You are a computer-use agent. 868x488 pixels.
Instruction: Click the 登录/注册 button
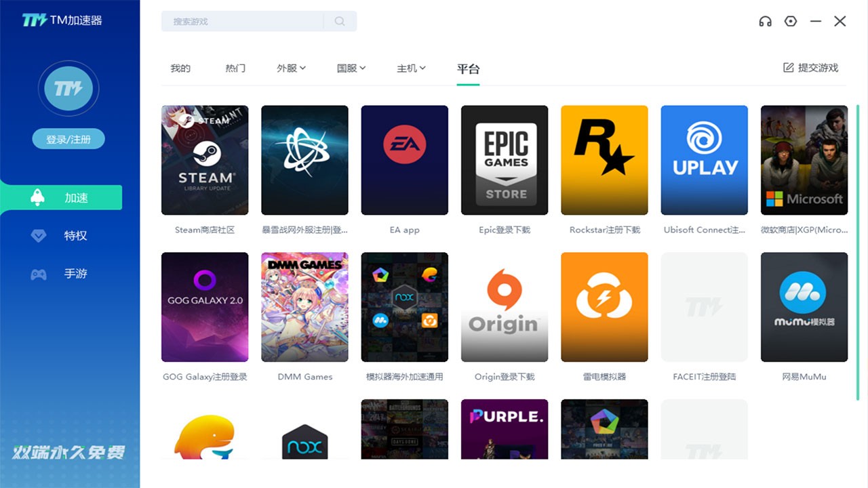pos(68,139)
